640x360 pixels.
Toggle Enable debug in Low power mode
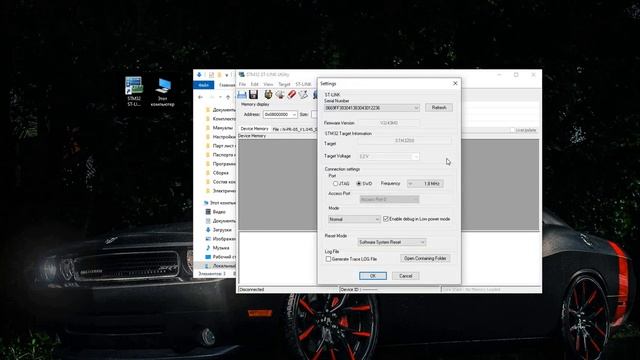pyautogui.click(x=386, y=219)
